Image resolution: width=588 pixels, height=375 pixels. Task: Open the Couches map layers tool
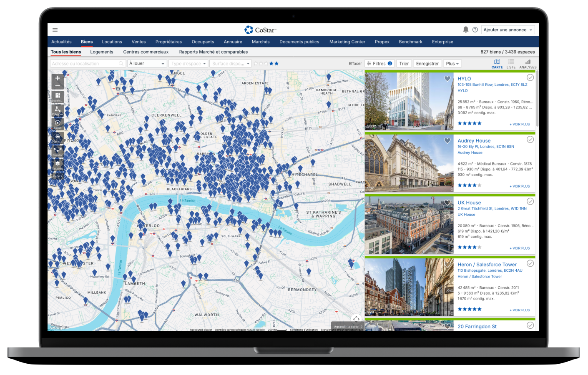tap(58, 164)
